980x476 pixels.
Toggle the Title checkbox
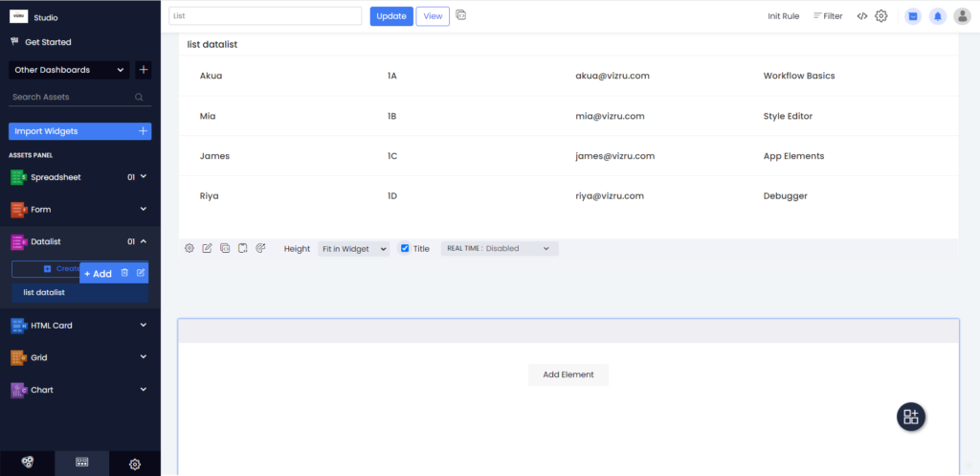405,248
